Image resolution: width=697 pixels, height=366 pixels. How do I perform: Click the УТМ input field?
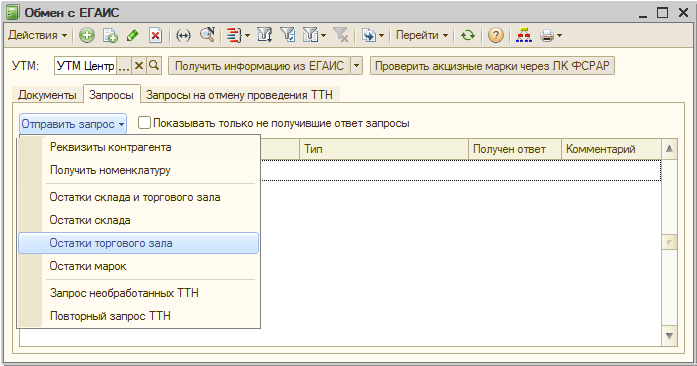[x=85, y=66]
